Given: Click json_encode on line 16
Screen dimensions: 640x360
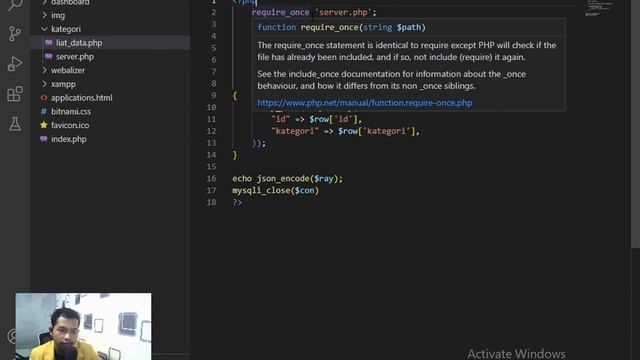Looking at the screenshot, I should (283, 179).
